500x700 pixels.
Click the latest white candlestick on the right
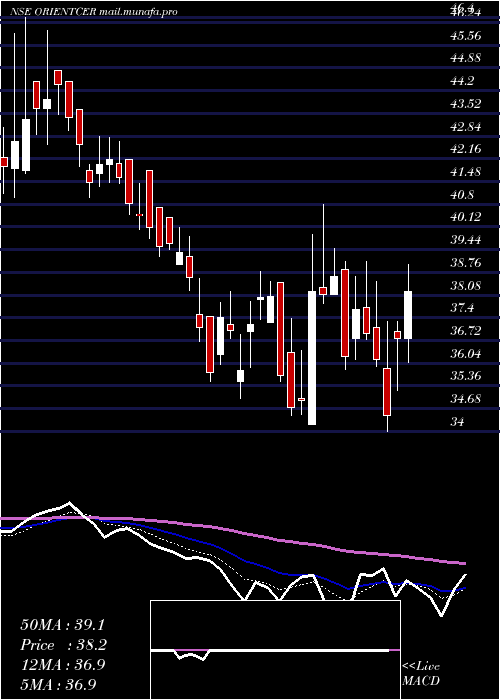click(x=408, y=315)
